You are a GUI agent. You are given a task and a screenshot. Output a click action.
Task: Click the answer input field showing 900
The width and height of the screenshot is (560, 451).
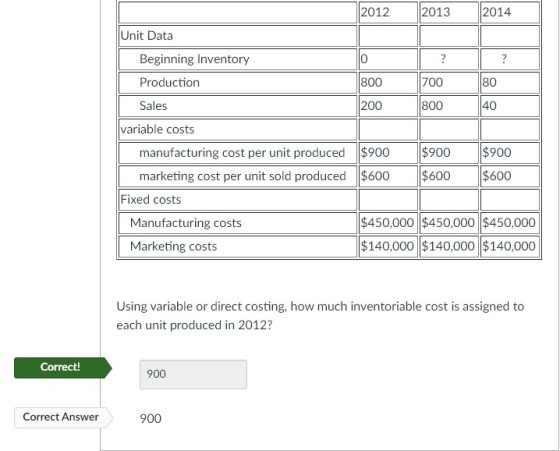(x=193, y=374)
